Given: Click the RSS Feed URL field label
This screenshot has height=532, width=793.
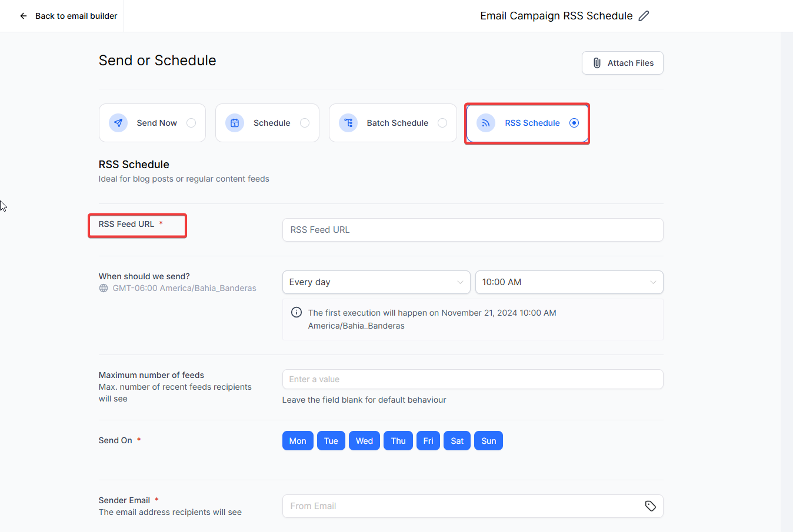Looking at the screenshot, I should click(126, 224).
